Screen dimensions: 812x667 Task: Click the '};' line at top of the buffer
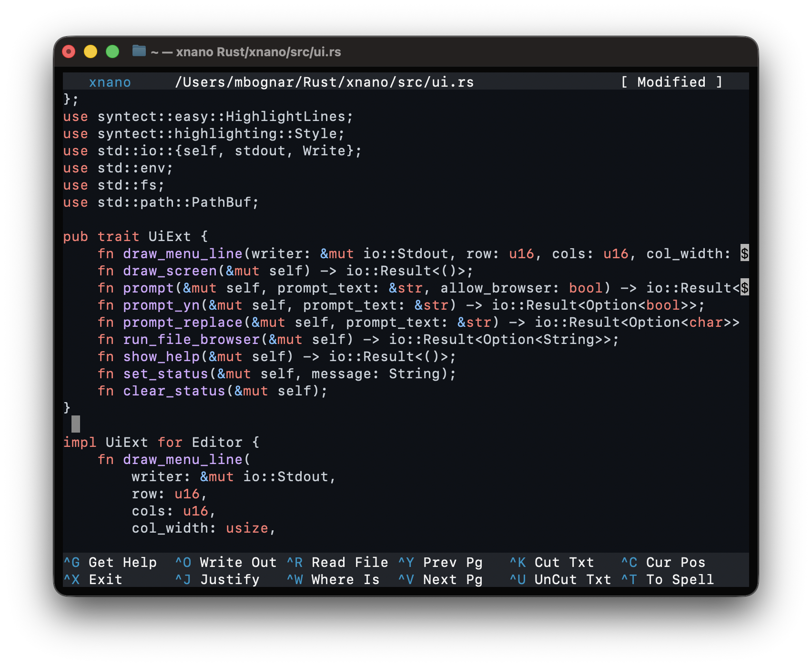pos(71,99)
